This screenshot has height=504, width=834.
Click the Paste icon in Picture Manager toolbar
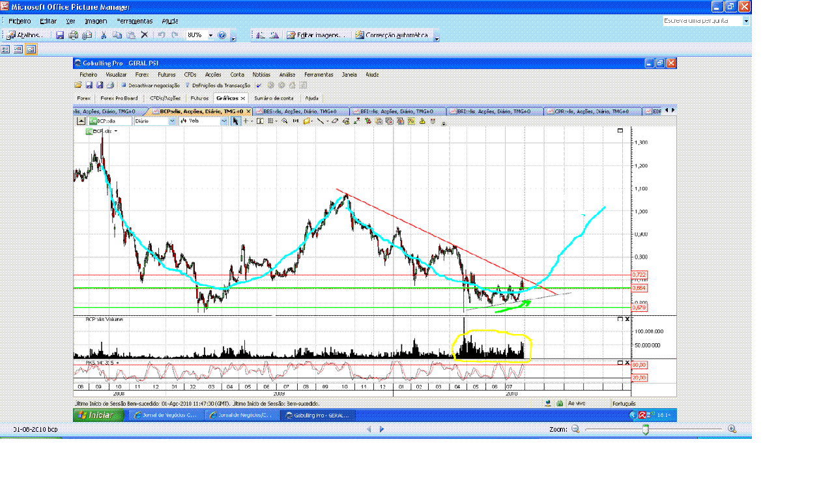[131, 35]
